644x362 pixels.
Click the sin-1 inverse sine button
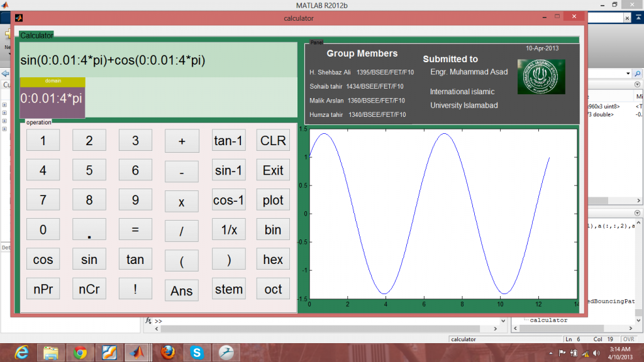(229, 170)
